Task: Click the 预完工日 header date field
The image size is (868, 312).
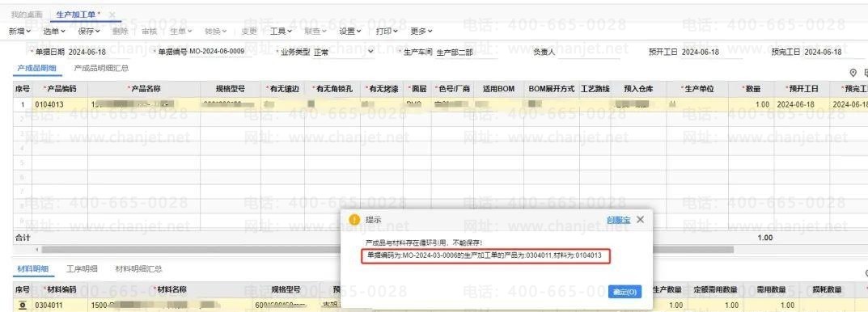Action: (834, 52)
